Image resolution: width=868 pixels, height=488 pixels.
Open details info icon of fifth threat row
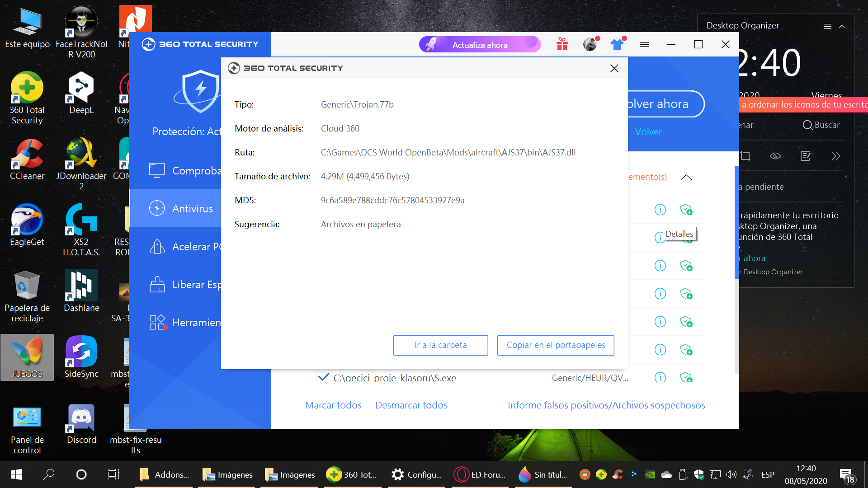pos(660,322)
